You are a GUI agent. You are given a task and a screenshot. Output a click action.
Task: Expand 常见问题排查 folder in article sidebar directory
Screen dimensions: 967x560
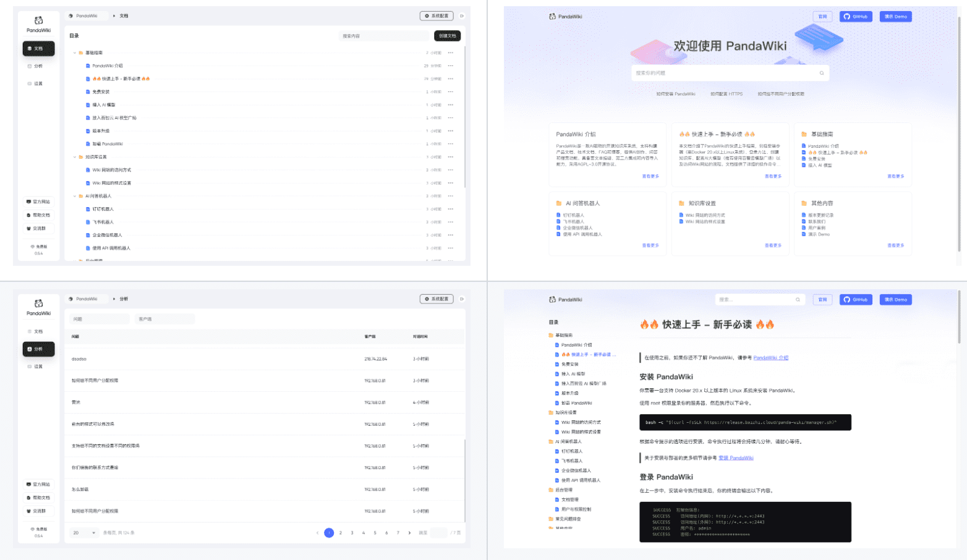pos(564,519)
